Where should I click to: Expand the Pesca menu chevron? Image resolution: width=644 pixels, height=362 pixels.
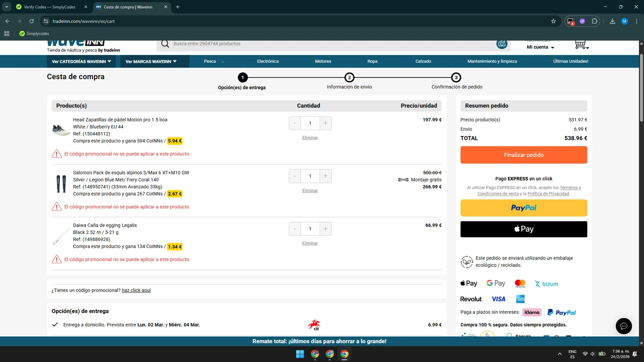[x=223, y=62]
